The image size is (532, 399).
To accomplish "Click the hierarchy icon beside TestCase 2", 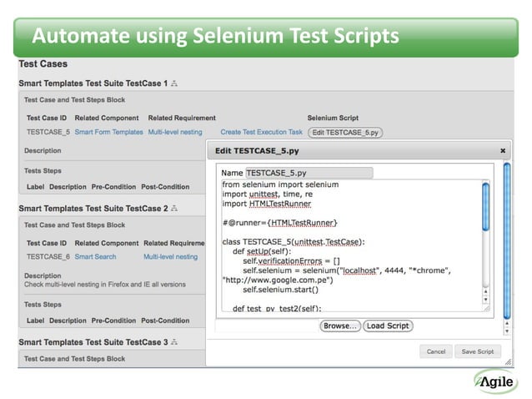I will 174,207.
